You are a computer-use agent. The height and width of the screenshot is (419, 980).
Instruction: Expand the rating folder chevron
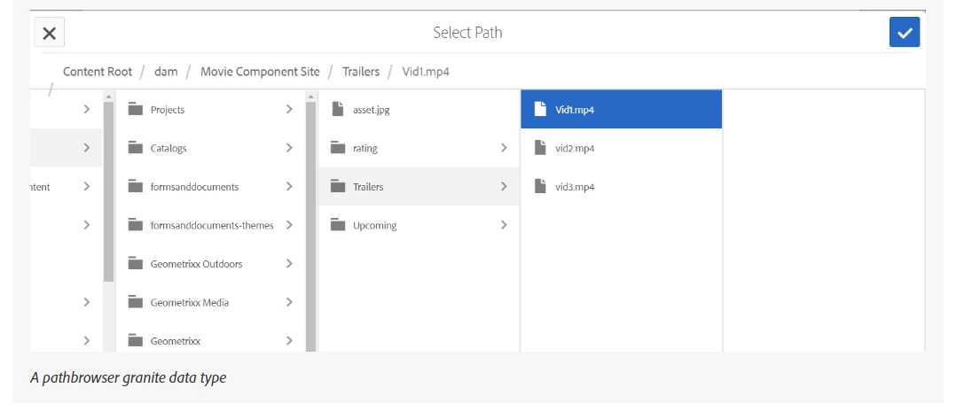click(x=504, y=148)
